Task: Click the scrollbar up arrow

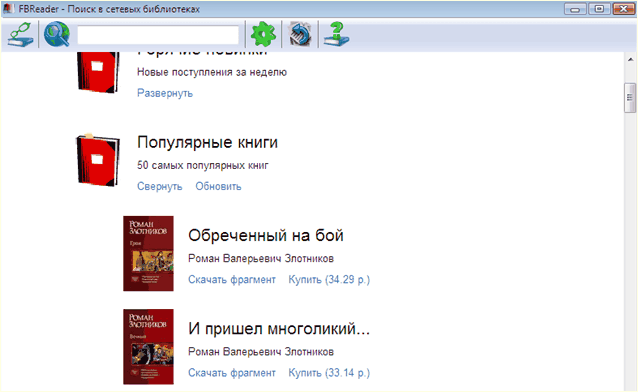Action: (630, 59)
